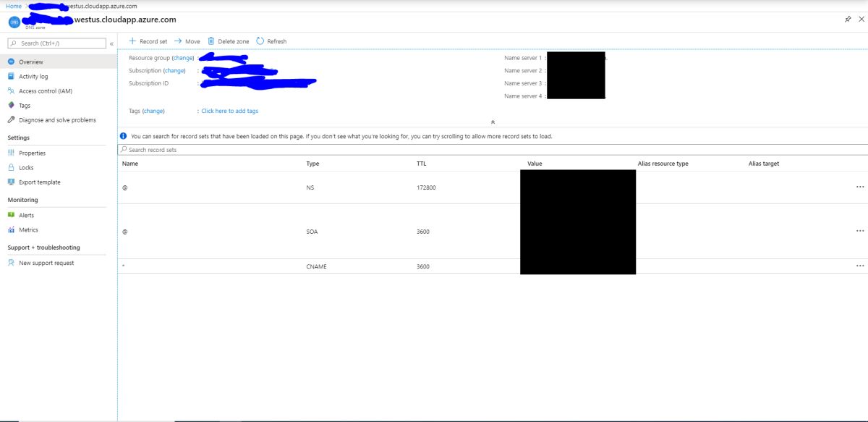This screenshot has width=868, height=422.
Task: Open Metrics under Monitoring
Action: tap(29, 230)
